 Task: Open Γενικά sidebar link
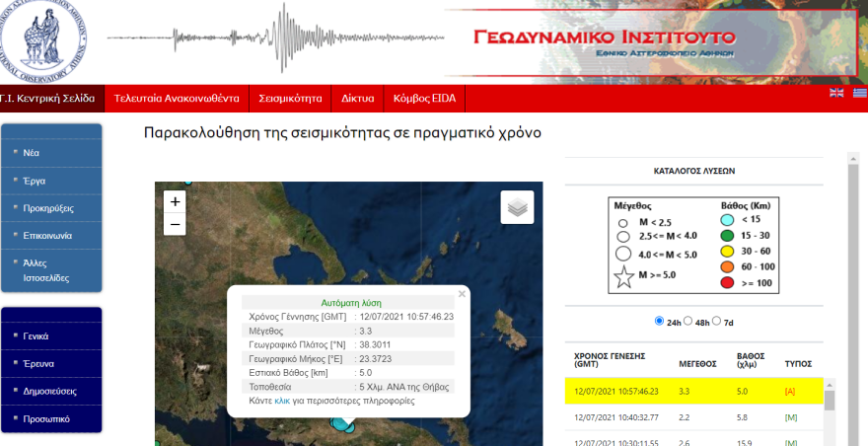pos(36,336)
